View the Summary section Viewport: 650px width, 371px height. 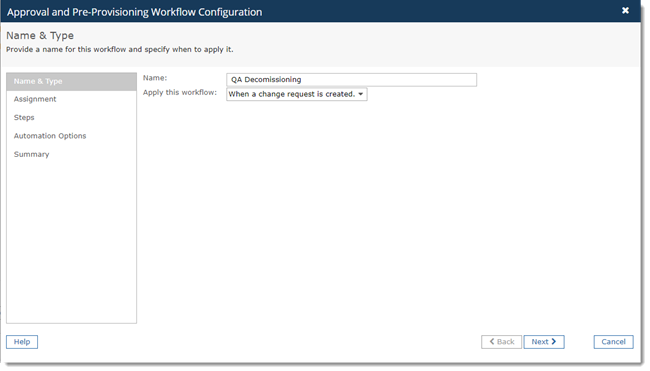click(x=32, y=154)
